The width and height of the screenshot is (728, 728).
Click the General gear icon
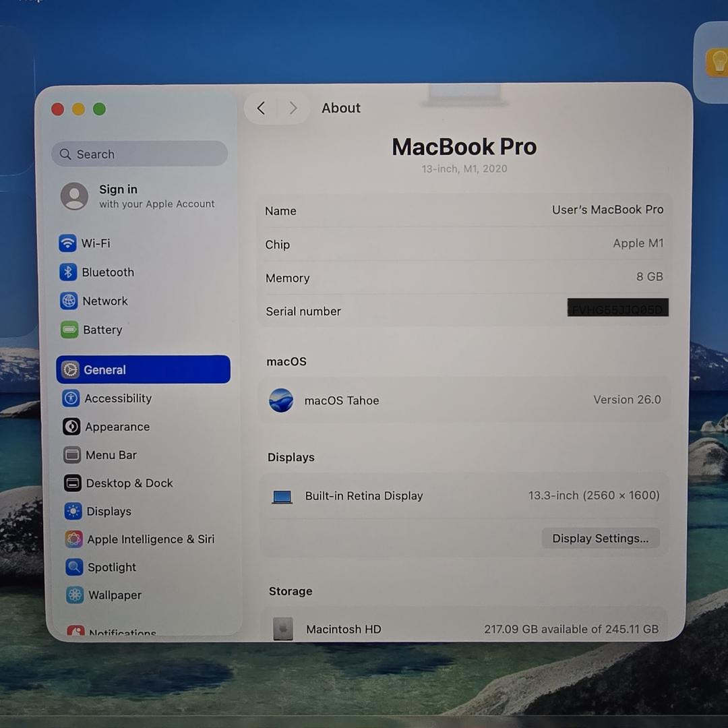click(71, 369)
